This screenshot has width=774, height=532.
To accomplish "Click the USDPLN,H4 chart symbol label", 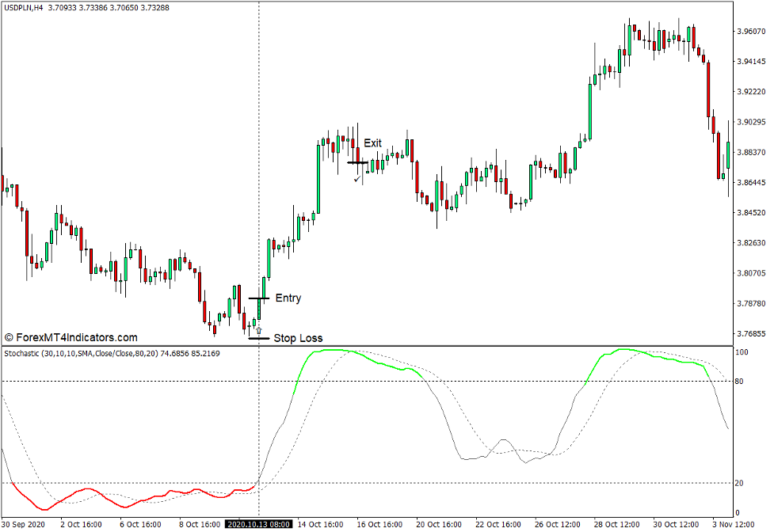I will click(x=22, y=8).
